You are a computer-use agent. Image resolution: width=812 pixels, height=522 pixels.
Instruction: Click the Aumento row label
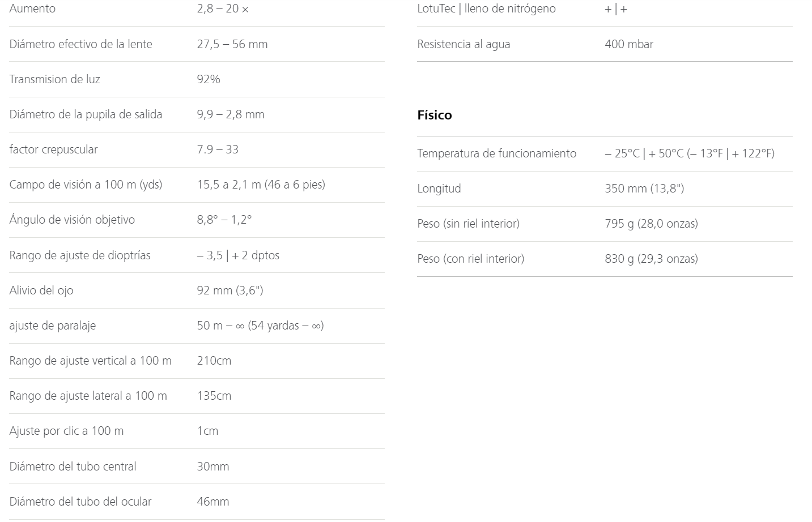(32, 8)
